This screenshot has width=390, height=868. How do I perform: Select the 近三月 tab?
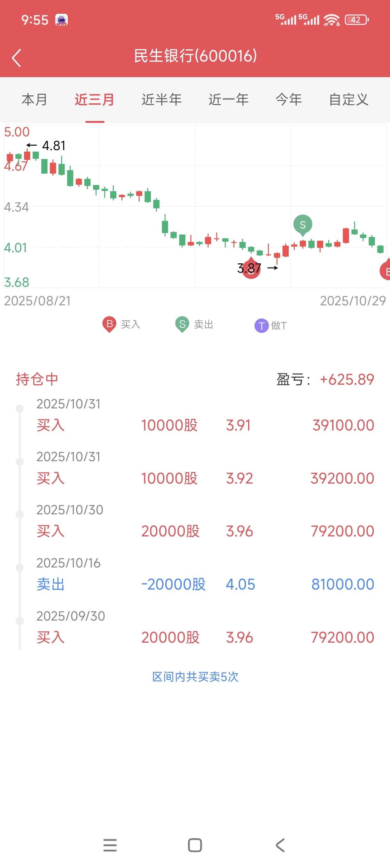click(x=95, y=100)
